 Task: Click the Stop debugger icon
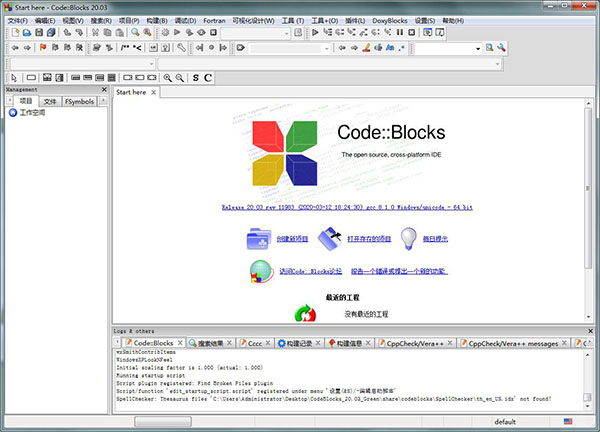pyautogui.click(x=412, y=33)
